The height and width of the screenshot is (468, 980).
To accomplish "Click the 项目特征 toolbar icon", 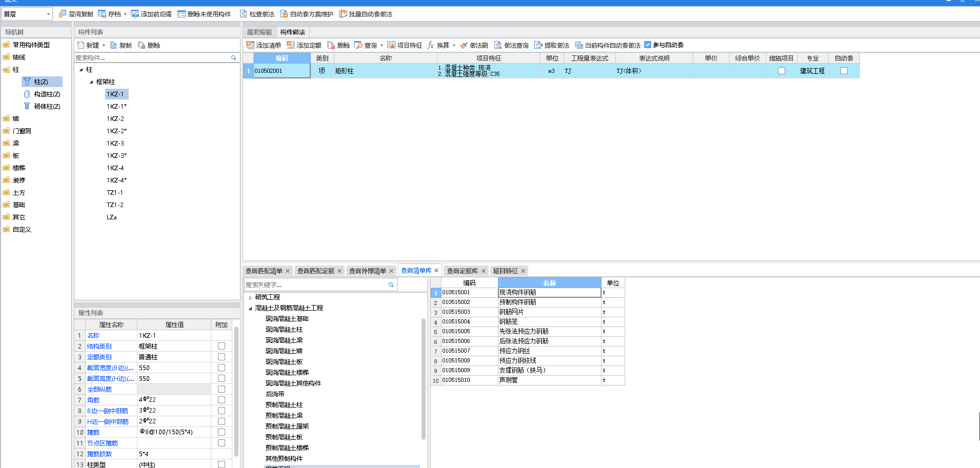I will coord(391,45).
